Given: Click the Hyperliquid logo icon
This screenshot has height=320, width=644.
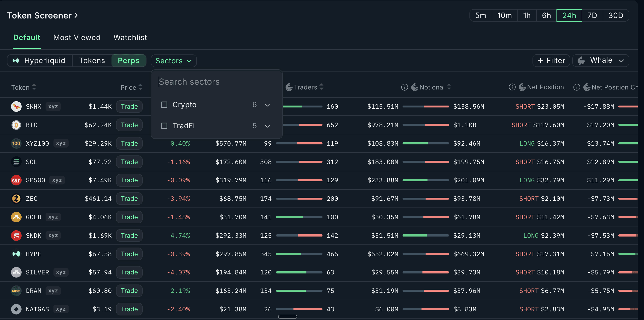Looking at the screenshot, I should [x=16, y=60].
